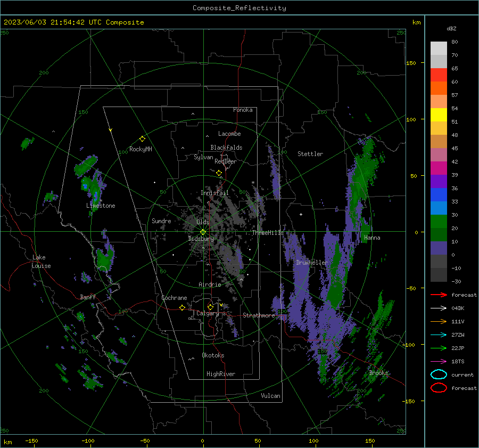Click the Composite_Reflectivity title text
Image resolution: width=479 pixels, height=448 pixels.
(239, 8)
